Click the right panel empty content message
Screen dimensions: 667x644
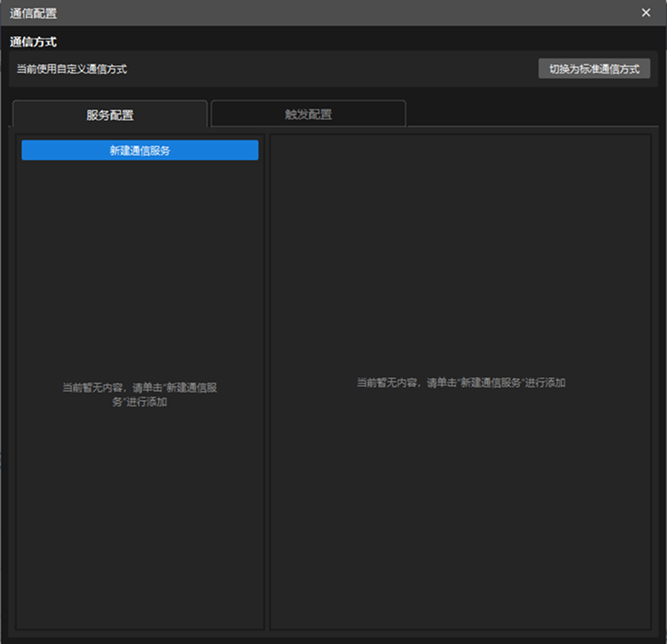point(459,382)
